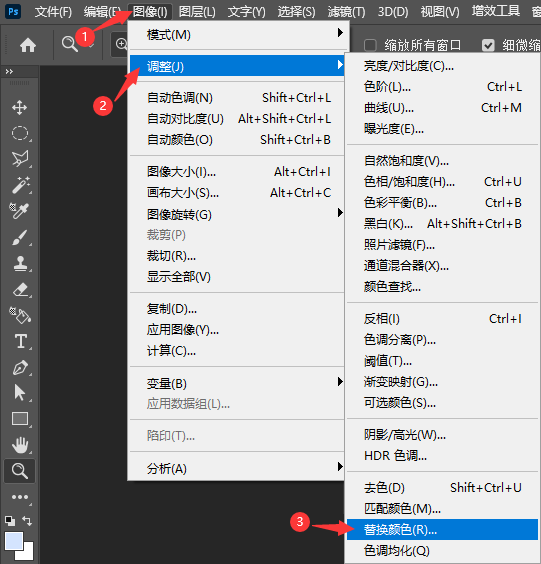Select the Clone Stamp tool
The width and height of the screenshot is (541, 564).
click(x=20, y=264)
